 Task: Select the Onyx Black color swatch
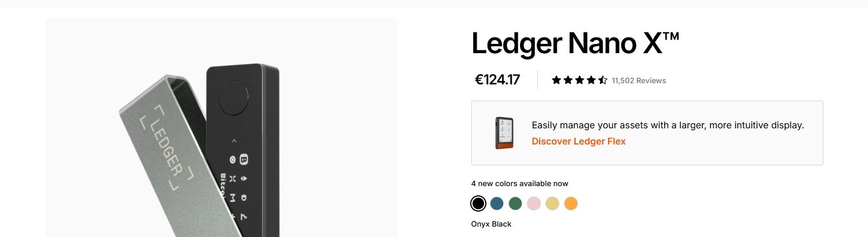coord(478,203)
